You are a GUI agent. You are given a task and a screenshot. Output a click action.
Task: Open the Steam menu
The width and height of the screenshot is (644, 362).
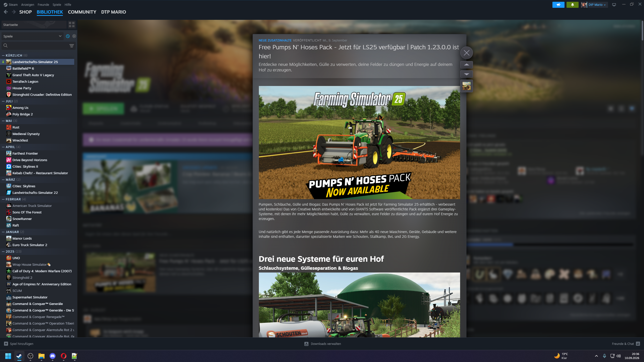pos(11,5)
